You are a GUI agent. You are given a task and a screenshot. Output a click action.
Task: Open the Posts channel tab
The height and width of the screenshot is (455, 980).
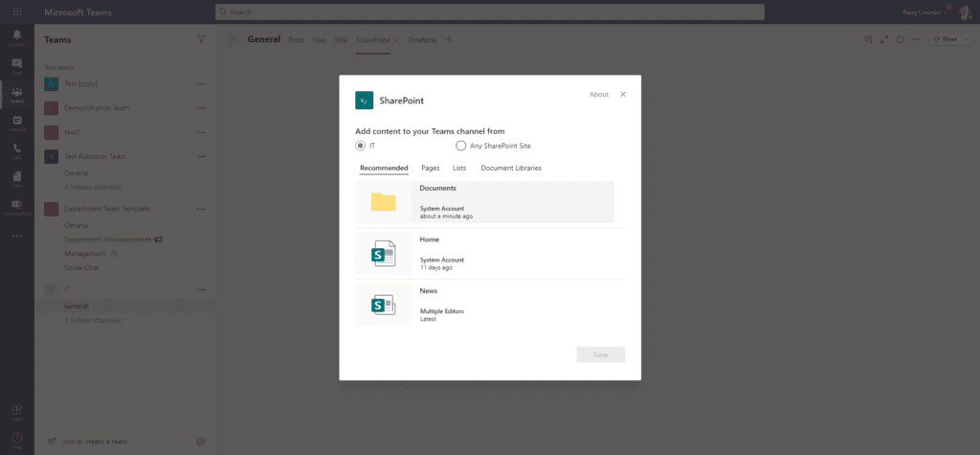[x=297, y=40]
